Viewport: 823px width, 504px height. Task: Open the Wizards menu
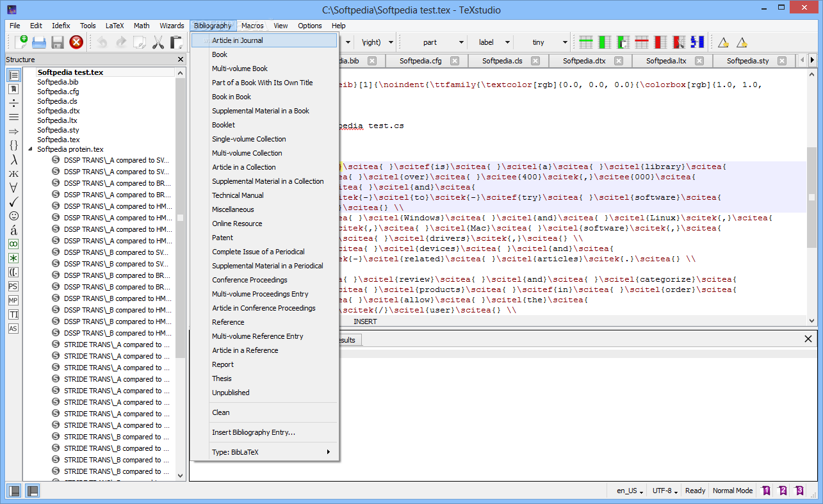click(172, 26)
